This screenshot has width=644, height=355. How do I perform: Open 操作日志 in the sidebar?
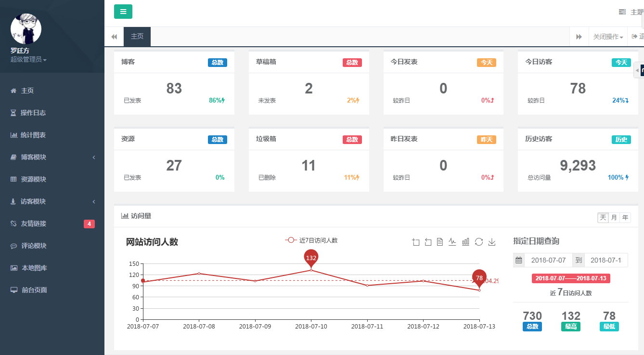tap(33, 113)
